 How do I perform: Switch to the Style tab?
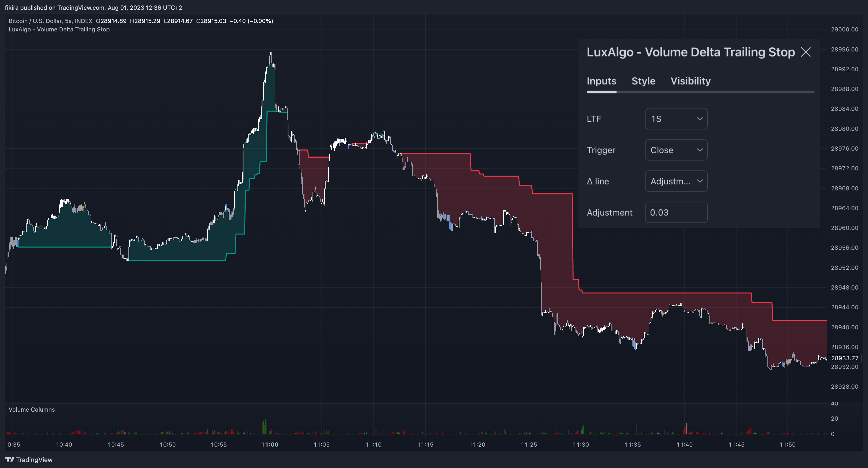click(x=643, y=81)
